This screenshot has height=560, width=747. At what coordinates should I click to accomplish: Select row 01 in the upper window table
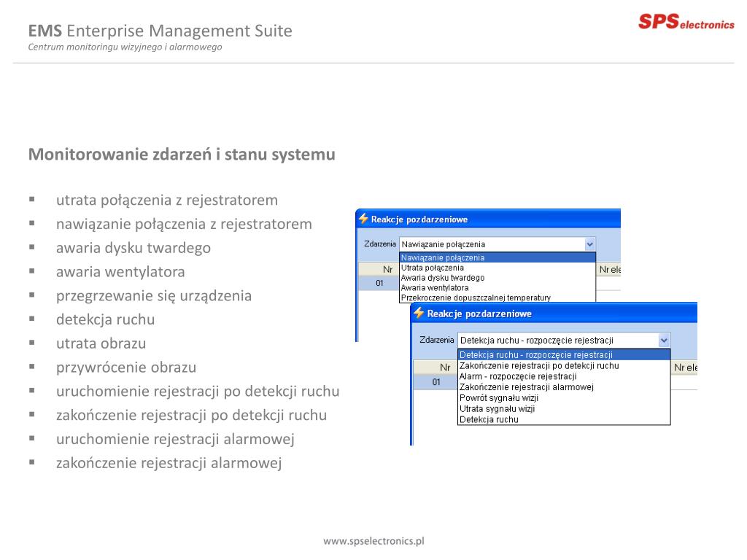click(379, 284)
